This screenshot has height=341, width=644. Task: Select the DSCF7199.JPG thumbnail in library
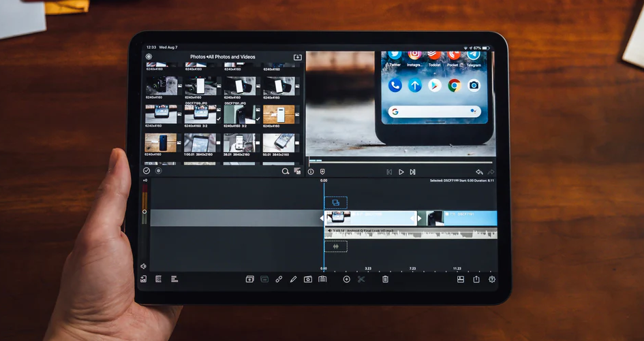click(200, 114)
